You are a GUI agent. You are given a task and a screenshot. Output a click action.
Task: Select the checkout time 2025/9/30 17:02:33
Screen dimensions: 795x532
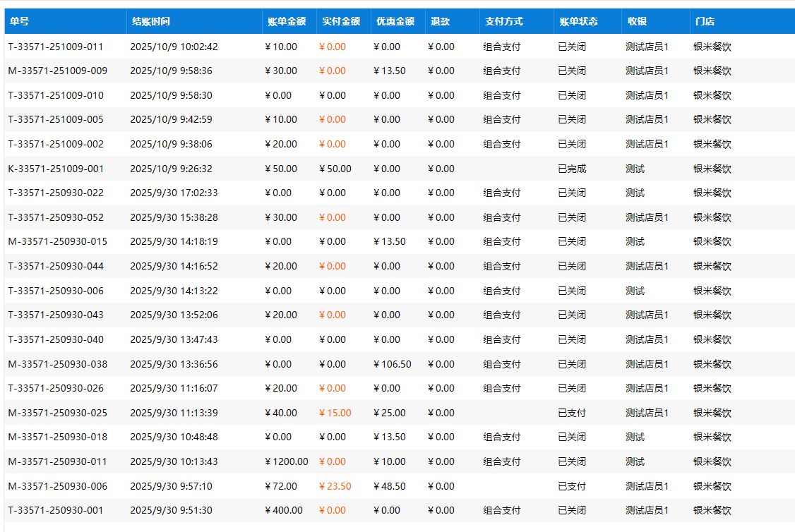[174, 193]
